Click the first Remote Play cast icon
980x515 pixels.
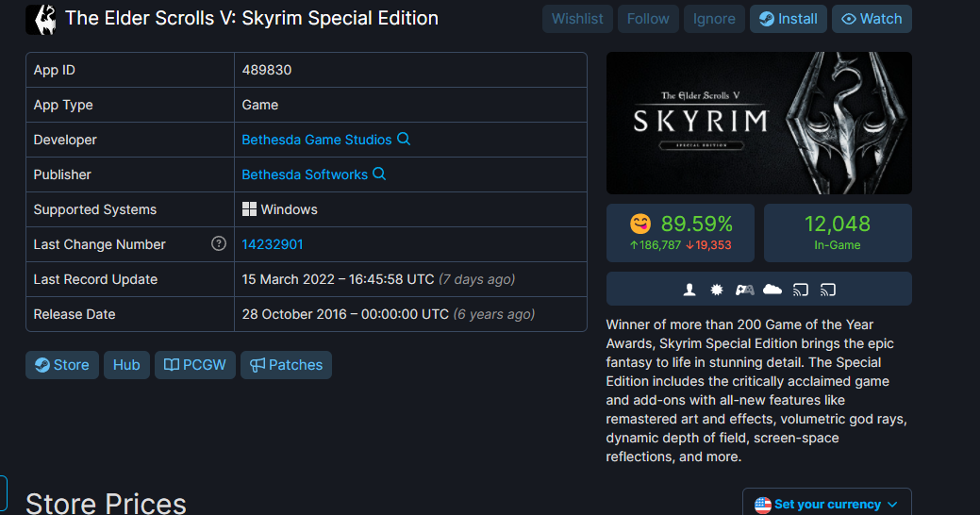tap(801, 290)
